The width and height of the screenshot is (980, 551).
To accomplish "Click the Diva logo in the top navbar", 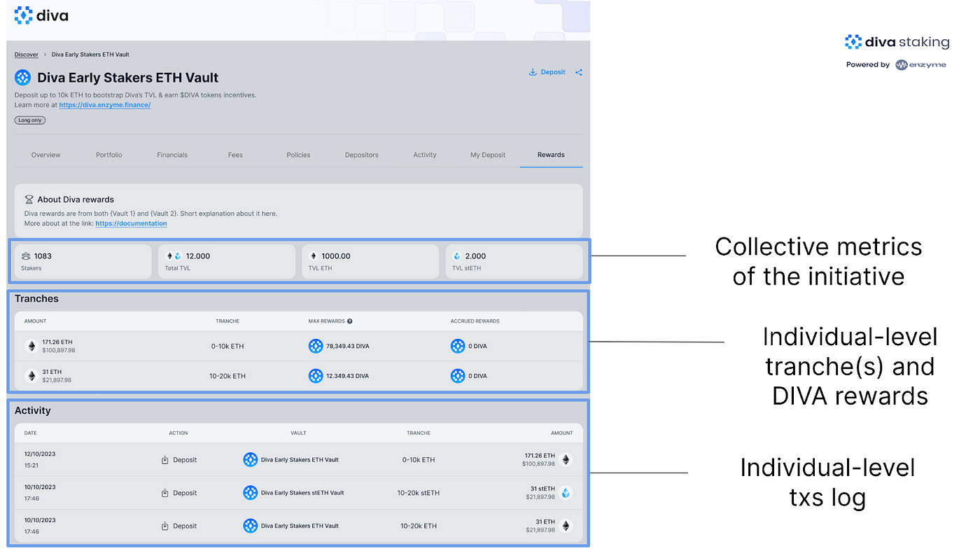I will [x=40, y=15].
